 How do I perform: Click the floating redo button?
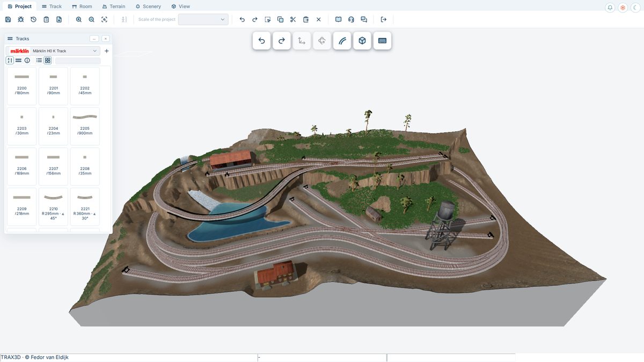click(282, 41)
